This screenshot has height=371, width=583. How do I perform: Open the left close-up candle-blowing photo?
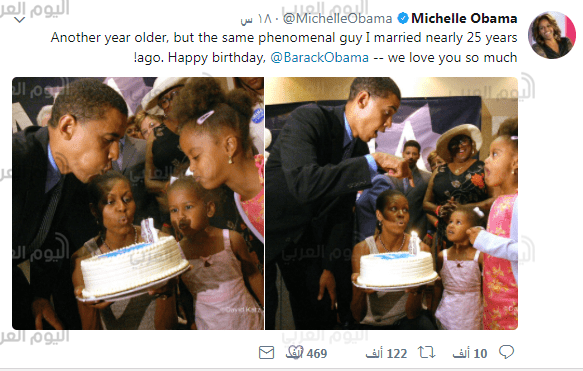pyautogui.click(x=138, y=203)
